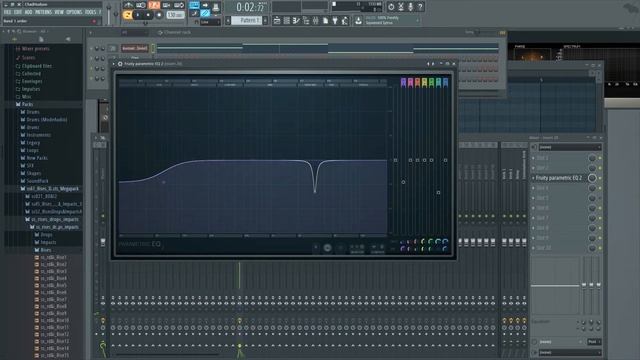
Task: Open Fruity parametric EQ 2 window menu arrow
Action: [113, 64]
